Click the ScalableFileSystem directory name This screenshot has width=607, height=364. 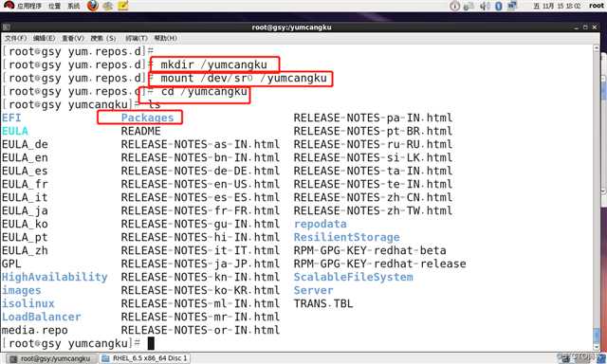354,277
